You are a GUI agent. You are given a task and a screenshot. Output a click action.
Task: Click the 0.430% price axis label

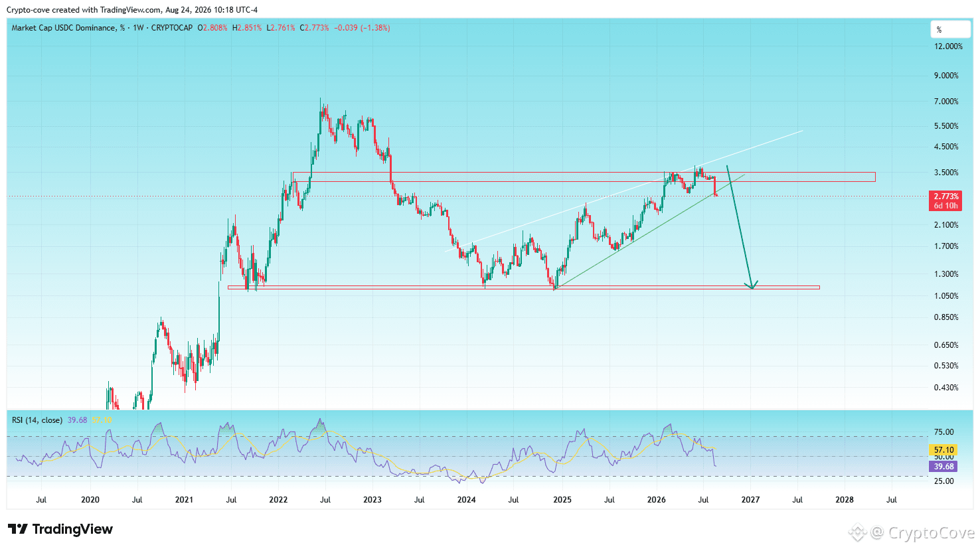pyautogui.click(x=946, y=388)
